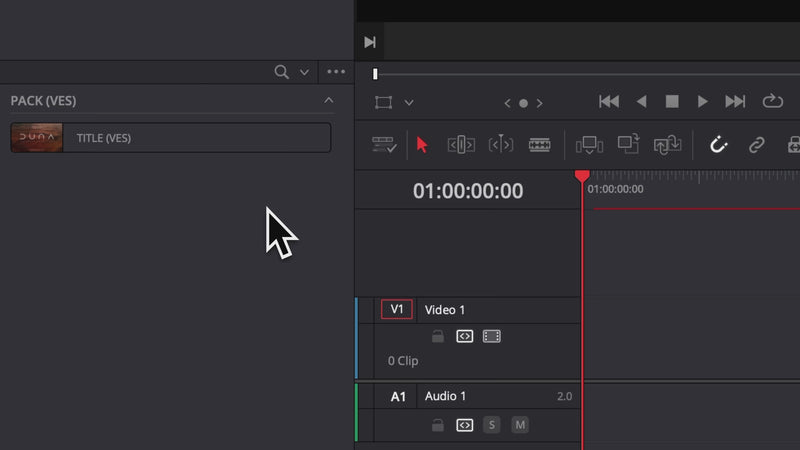The height and width of the screenshot is (450, 800).
Task: Collapse the PACK (VES) section
Action: [329, 100]
